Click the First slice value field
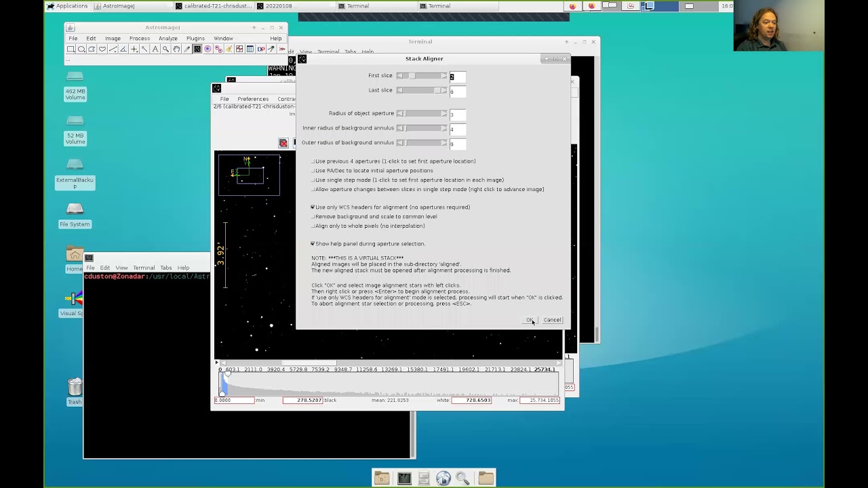Screen dimensions: 868x488 (458, 77)
